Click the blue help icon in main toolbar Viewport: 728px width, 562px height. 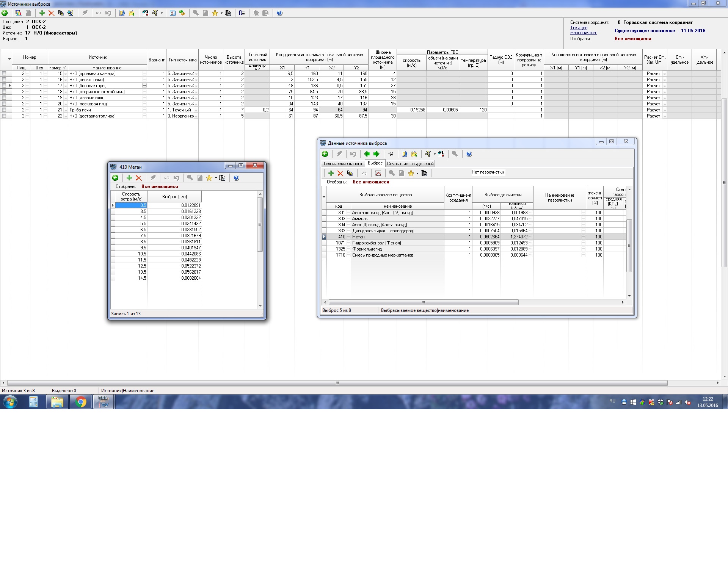tap(279, 13)
